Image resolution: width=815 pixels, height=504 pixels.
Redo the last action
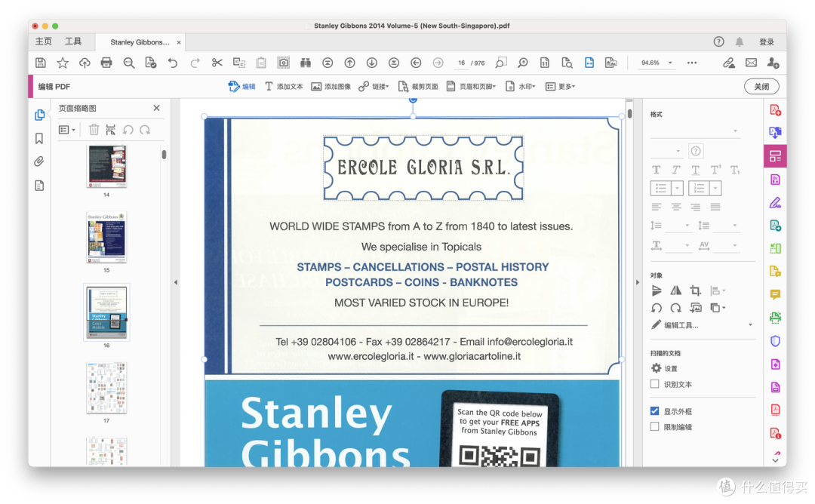pos(195,63)
